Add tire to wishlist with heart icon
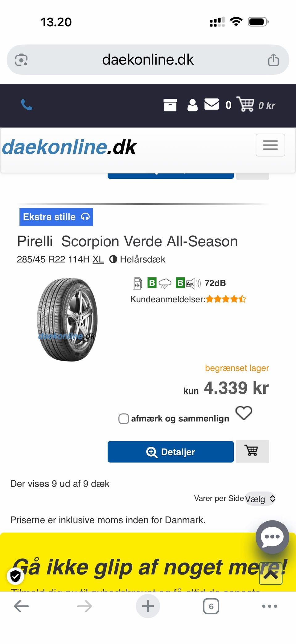296x644 pixels. (x=244, y=413)
